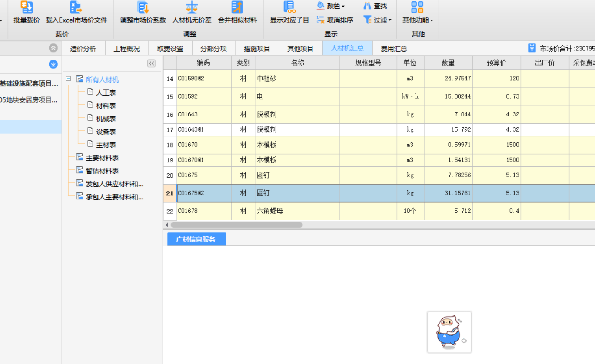
Task: Open 分部分项 tab
Action: pos(213,49)
